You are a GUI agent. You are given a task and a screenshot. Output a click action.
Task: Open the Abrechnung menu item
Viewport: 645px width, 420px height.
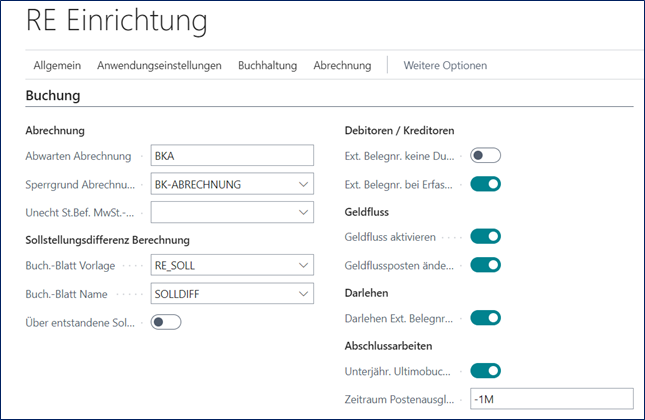pyautogui.click(x=342, y=65)
